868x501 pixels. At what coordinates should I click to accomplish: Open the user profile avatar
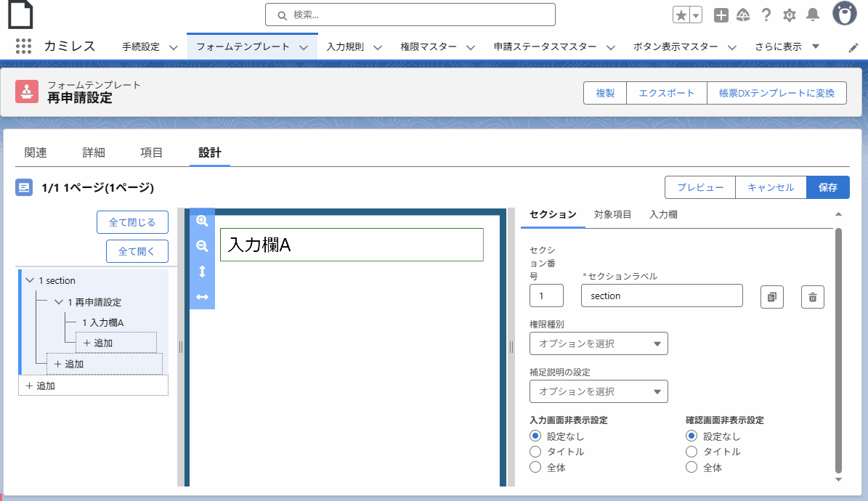845,13
